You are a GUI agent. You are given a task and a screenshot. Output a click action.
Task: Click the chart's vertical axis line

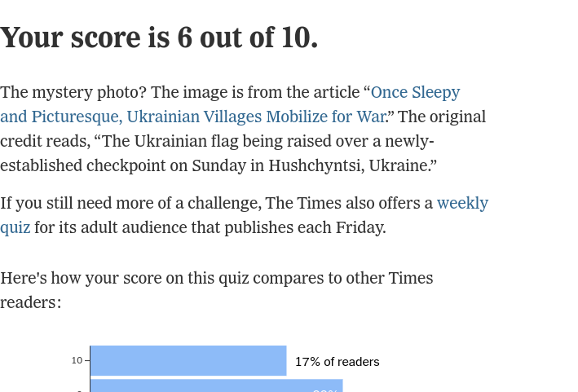coord(90,367)
